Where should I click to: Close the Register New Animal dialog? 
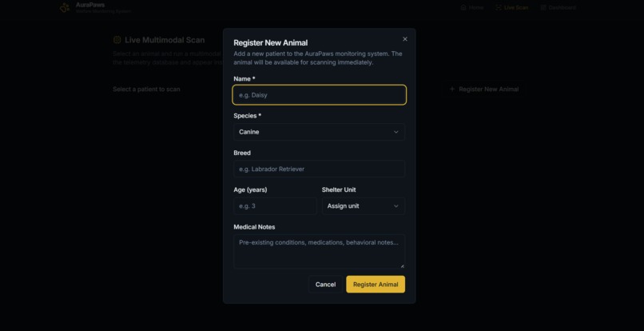click(405, 39)
